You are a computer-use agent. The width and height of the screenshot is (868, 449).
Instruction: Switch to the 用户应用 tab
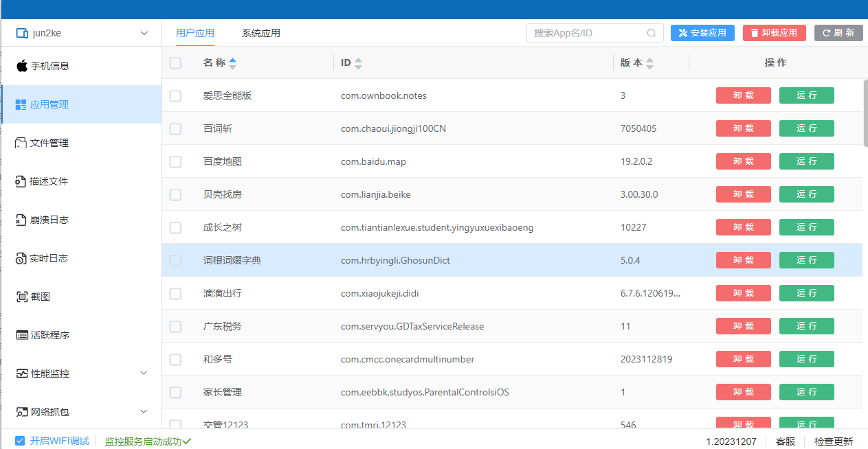click(195, 33)
